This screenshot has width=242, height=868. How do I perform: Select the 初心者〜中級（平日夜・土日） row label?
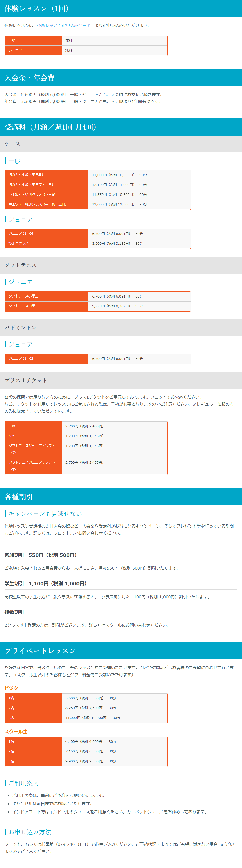coord(31,185)
